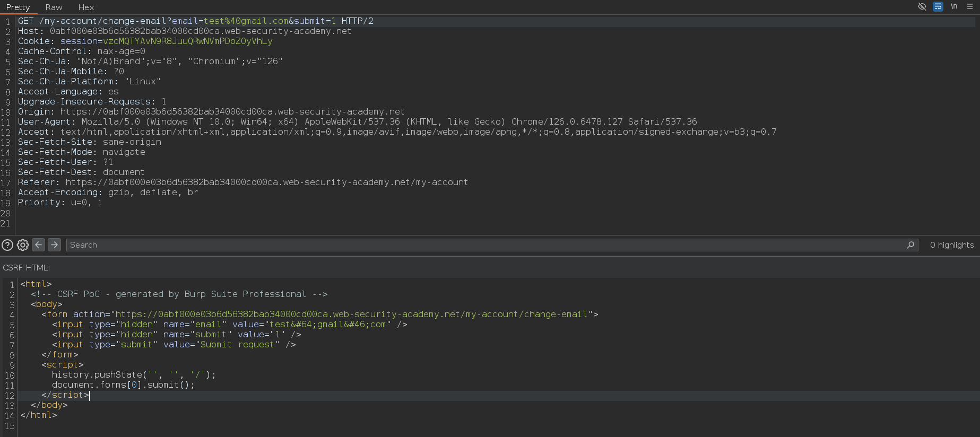Click the history.pushState line
The image size is (980, 437).
[x=134, y=375]
